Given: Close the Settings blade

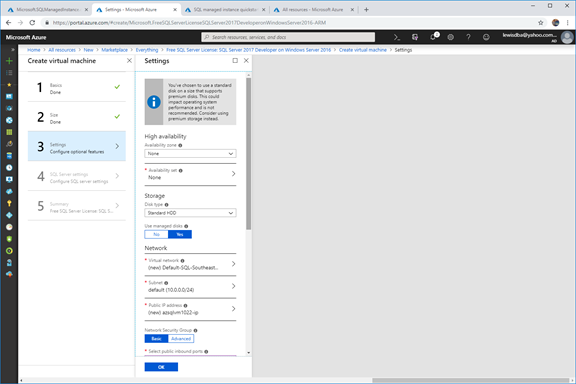Looking at the screenshot, I should 246,61.
